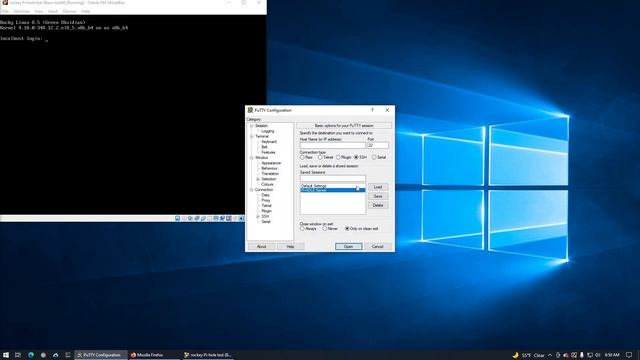Click the Load button
Image resolution: width=640 pixels, height=360 pixels.
tap(378, 187)
